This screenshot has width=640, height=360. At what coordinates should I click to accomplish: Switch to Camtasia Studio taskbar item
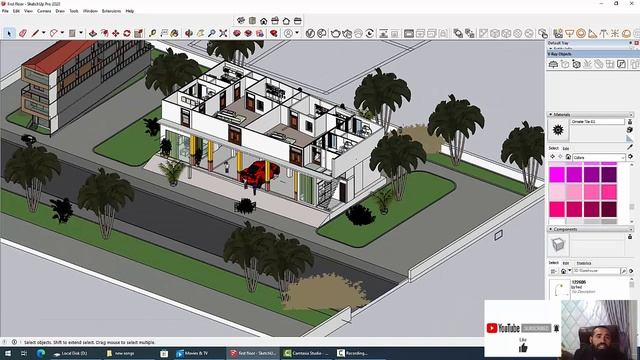307,353
